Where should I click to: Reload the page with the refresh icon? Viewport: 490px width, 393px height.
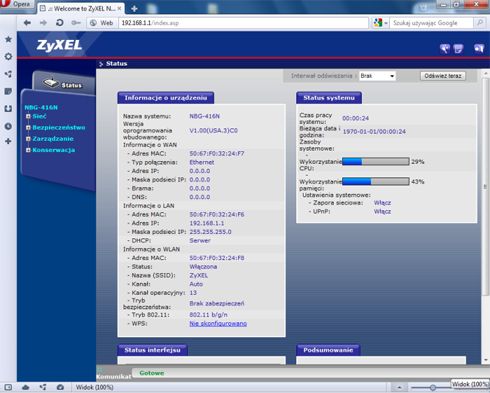tap(60, 23)
